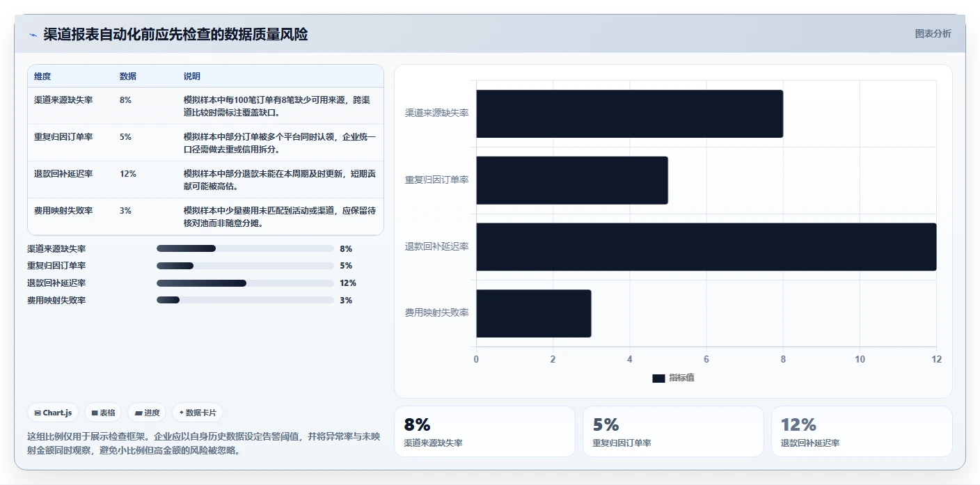Select the 数据卡片 tag chip
The width and height of the screenshot is (980, 485).
point(198,413)
